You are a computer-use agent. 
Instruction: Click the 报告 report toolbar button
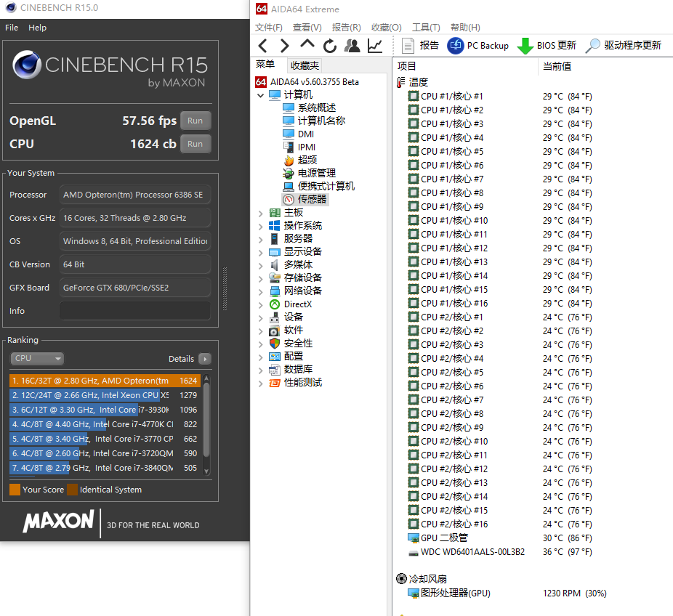tap(420, 46)
